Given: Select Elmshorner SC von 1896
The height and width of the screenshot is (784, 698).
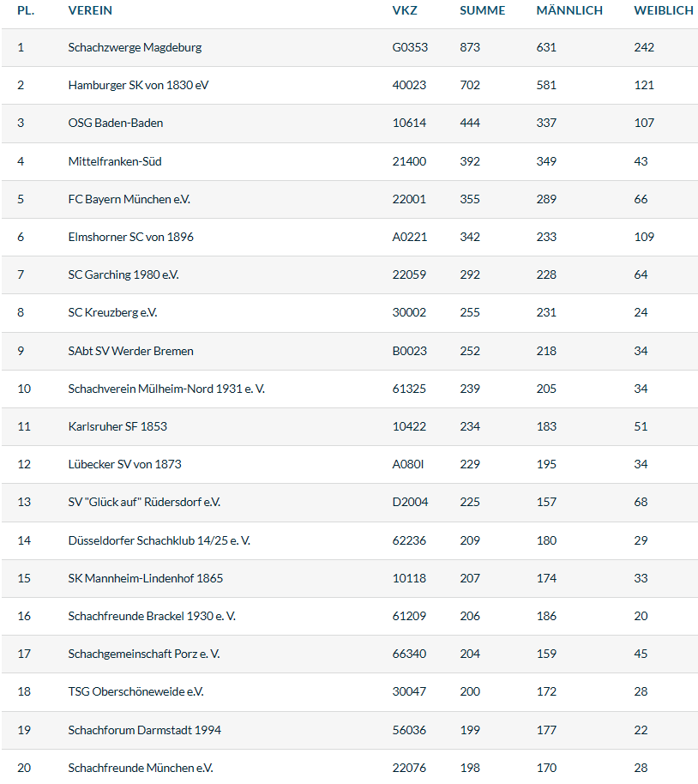Looking at the screenshot, I should click(x=130, y=237).
